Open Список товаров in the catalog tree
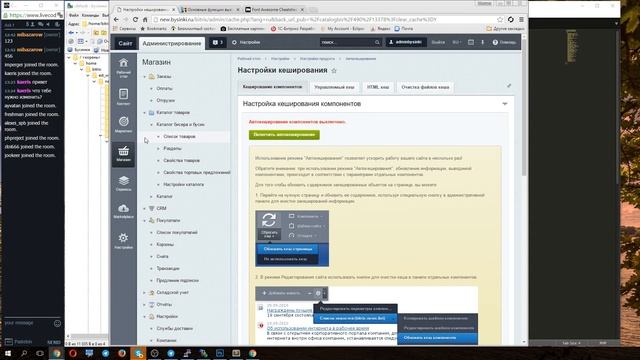Viewport: 640px width, 360px height. pyautogui.click(x=179, y=137)
